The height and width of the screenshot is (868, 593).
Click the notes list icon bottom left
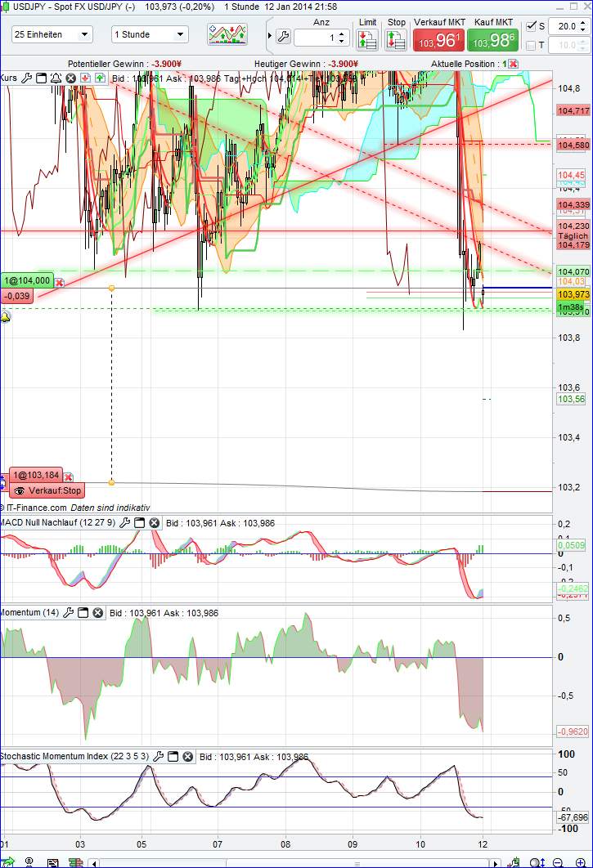52,862
